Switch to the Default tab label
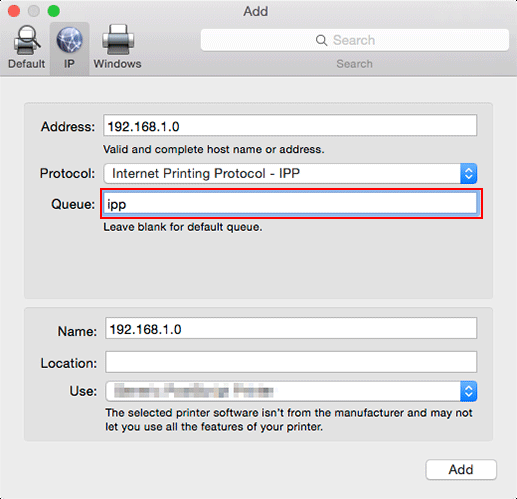The image size is (517, 499). coord(26,64)
